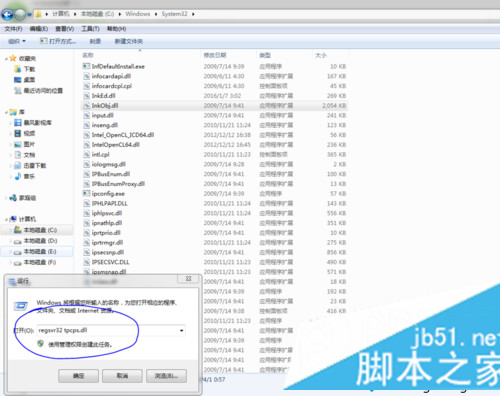The width and height of the screenshot is (500, 396).
Task: Select the IPSECSVC.DLL file name
Action: click(x=110, y=262)
